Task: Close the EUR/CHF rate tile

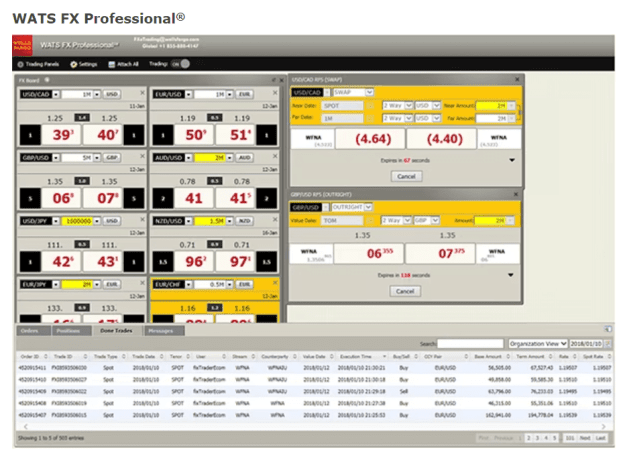Action: 275,283
